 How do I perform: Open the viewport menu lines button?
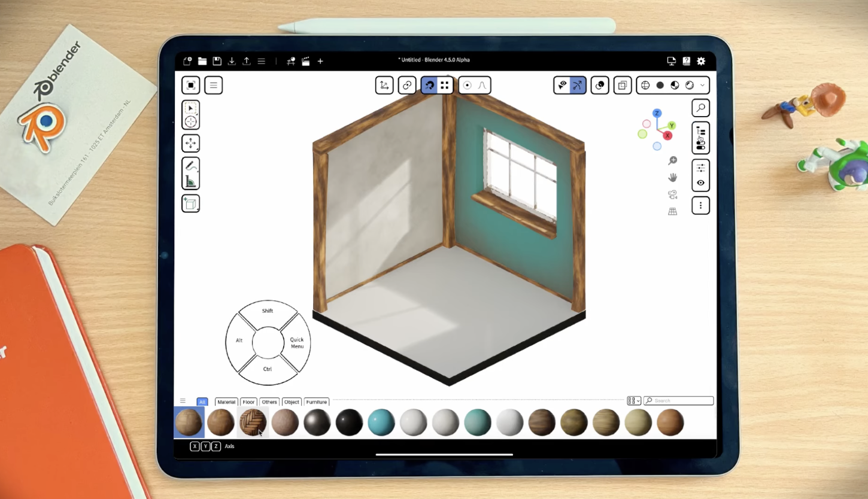[x=214, y=85]
